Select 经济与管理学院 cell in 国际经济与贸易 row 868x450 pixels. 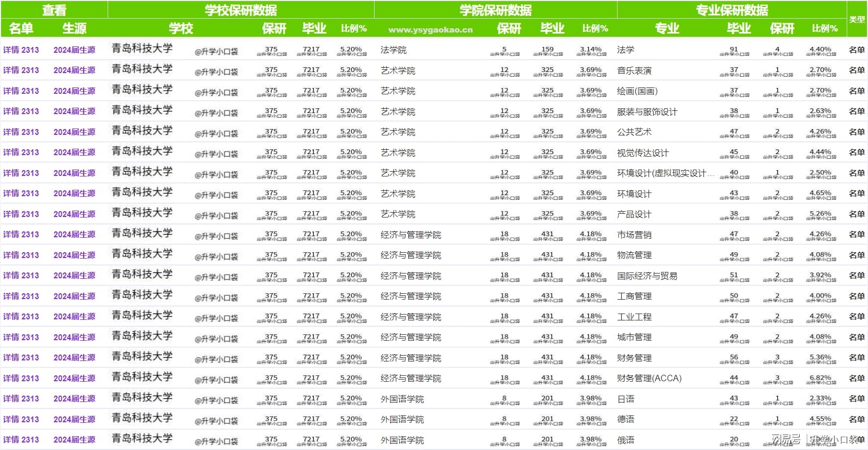410,276
